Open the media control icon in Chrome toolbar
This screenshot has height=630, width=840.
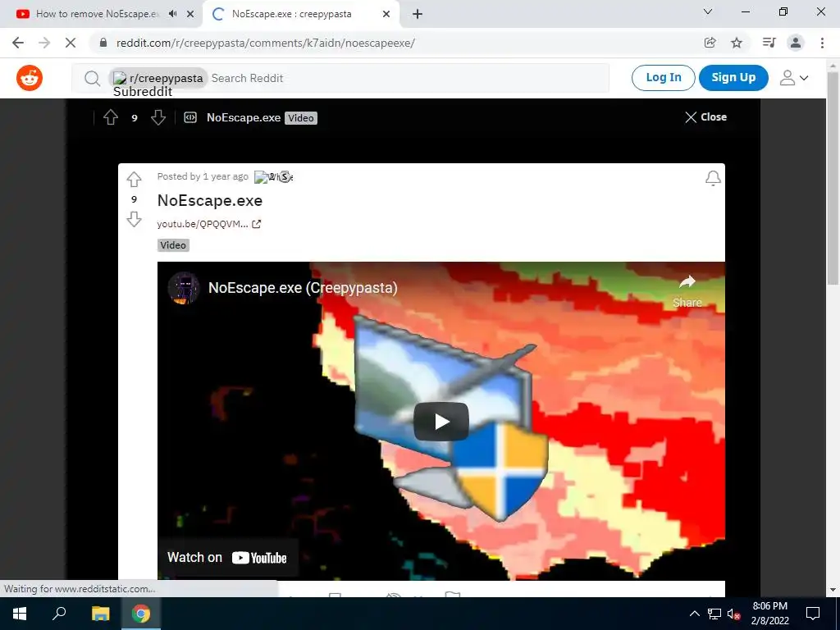click(769, 43)
